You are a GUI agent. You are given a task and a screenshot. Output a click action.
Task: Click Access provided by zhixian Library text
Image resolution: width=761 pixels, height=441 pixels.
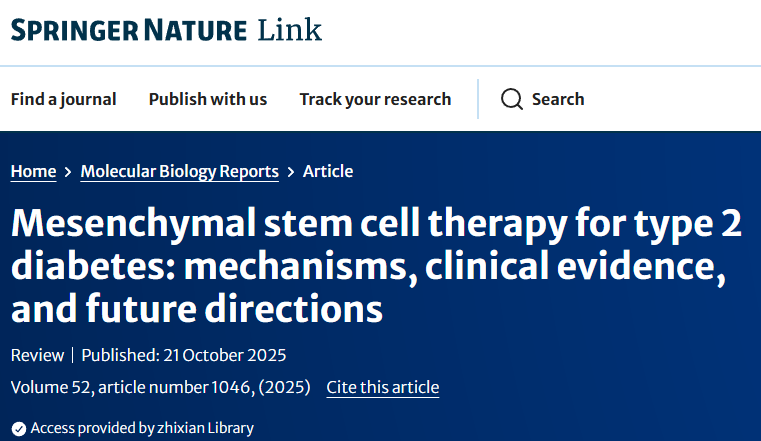coord(142,428)
